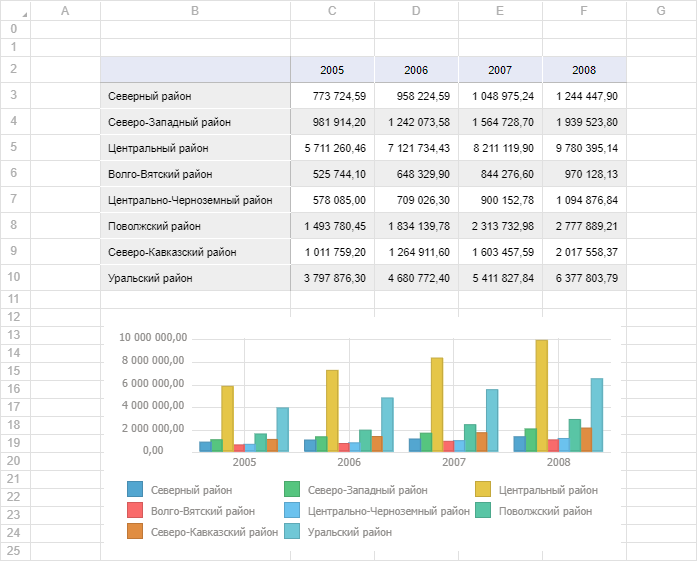Click the select-all corner of the grid
Viewport: 697px width, 561px height.
[x=14, y=10]
